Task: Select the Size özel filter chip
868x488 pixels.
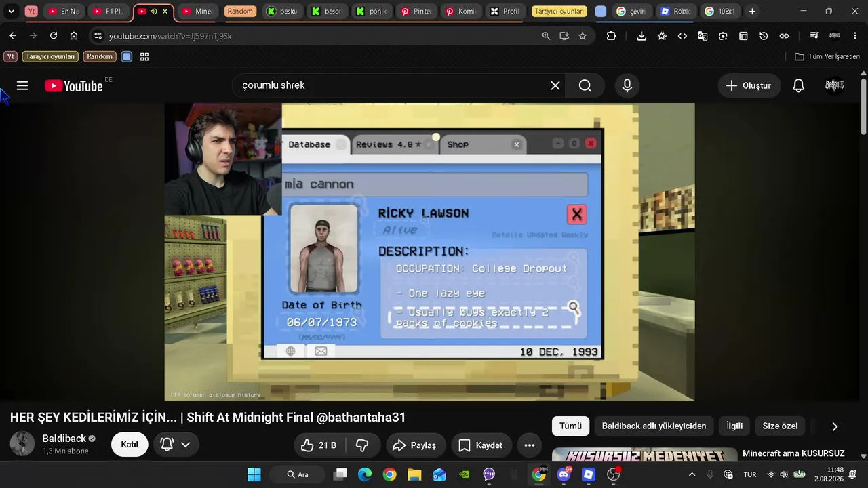Action: pyautogui.click(x=780, y=426)
